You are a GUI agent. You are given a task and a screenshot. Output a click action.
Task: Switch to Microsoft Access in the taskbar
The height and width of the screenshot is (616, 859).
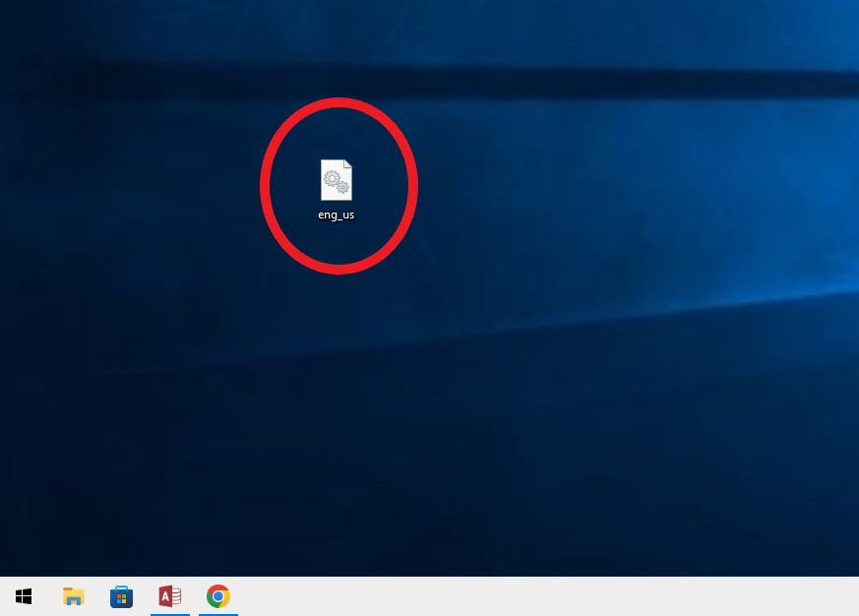click(x=170, y=596)
